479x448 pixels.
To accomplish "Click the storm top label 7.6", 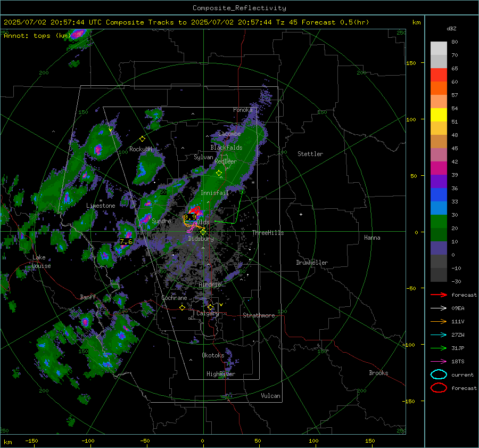I will pyautogui.click(x=126, y=242).
